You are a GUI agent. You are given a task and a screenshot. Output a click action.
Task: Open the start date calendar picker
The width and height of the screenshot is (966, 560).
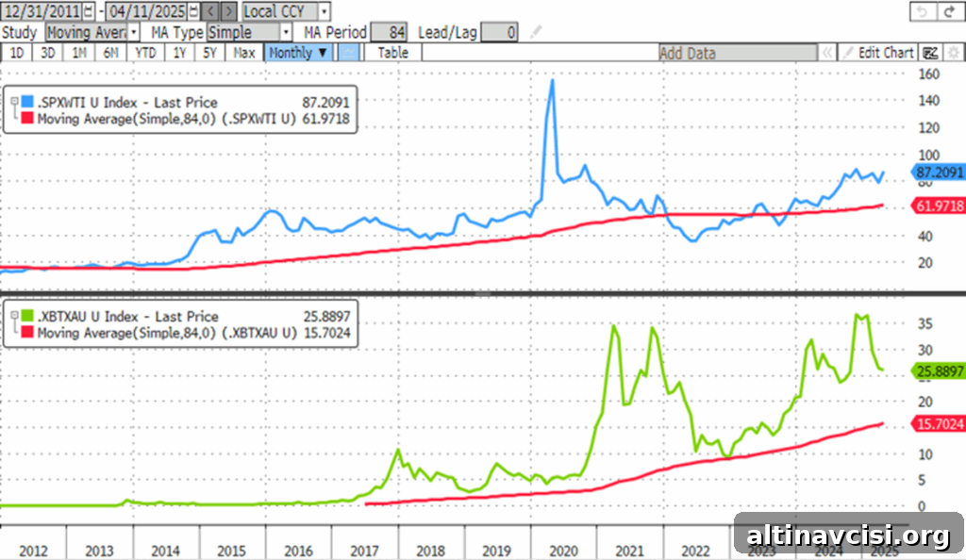[88, 11]
